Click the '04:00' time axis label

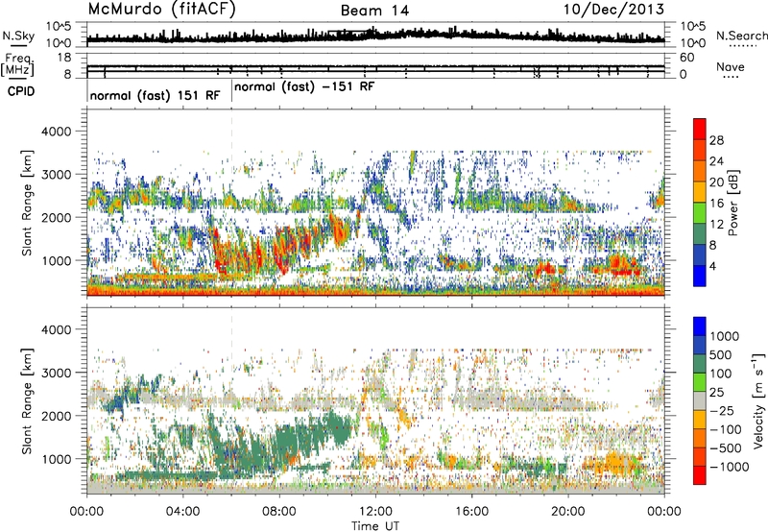(183, 512)
